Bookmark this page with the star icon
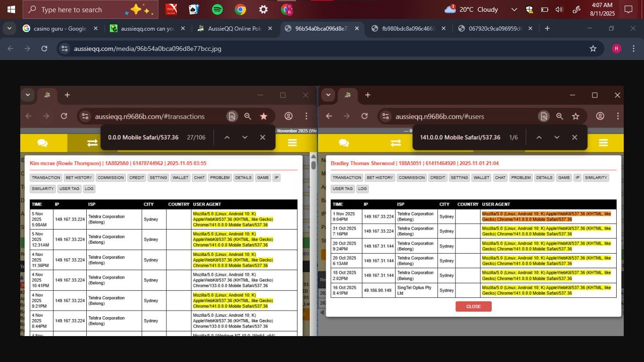This screenshot has width=644, height=362. (593, 49)
